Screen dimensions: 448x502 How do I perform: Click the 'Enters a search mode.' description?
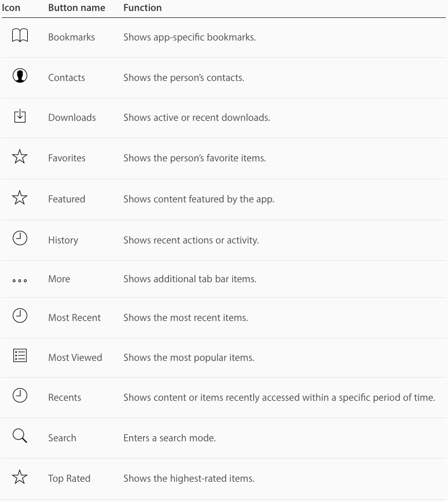tap(170, 438)
